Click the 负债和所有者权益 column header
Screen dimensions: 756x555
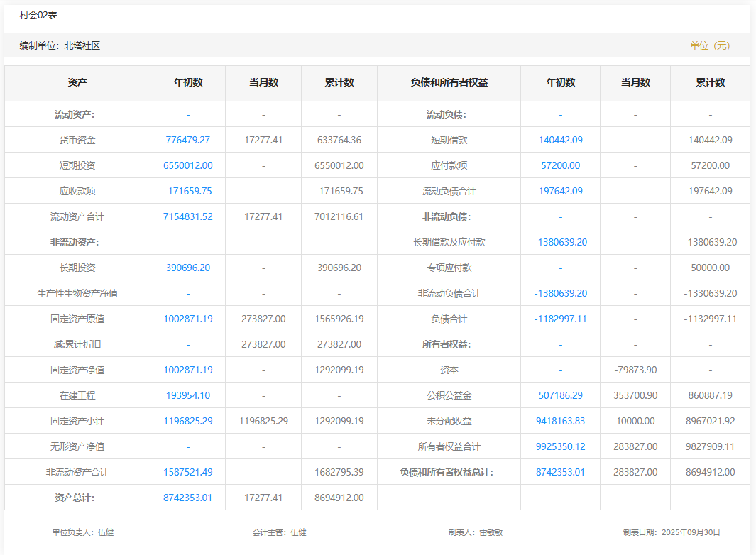point(449,82)
